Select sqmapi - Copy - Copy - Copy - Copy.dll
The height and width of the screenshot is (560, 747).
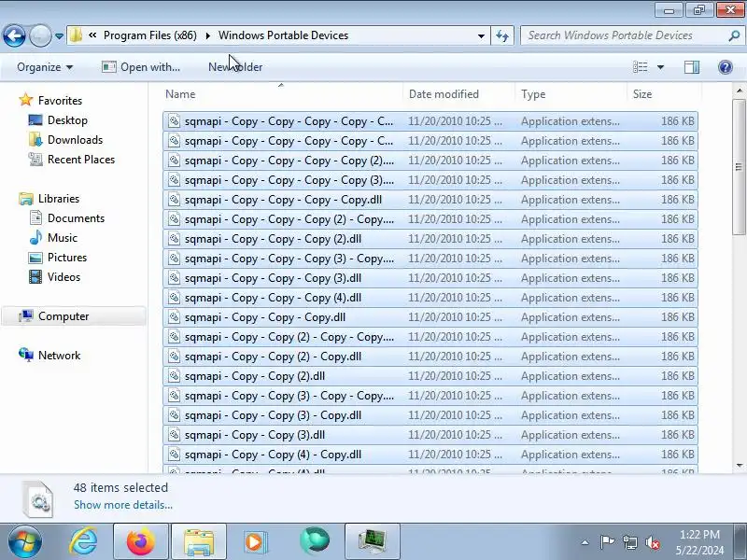[430, 200]
